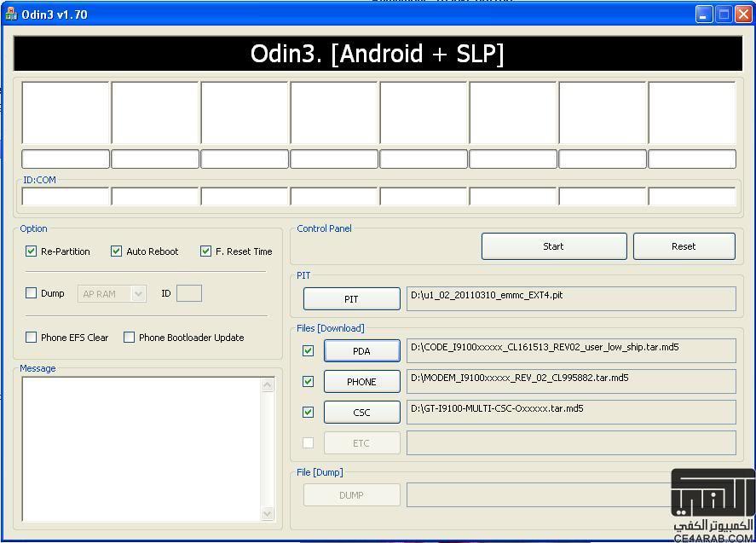Click the Dump ID input field
Screen dimensions: 756x543
pos(189,293)
